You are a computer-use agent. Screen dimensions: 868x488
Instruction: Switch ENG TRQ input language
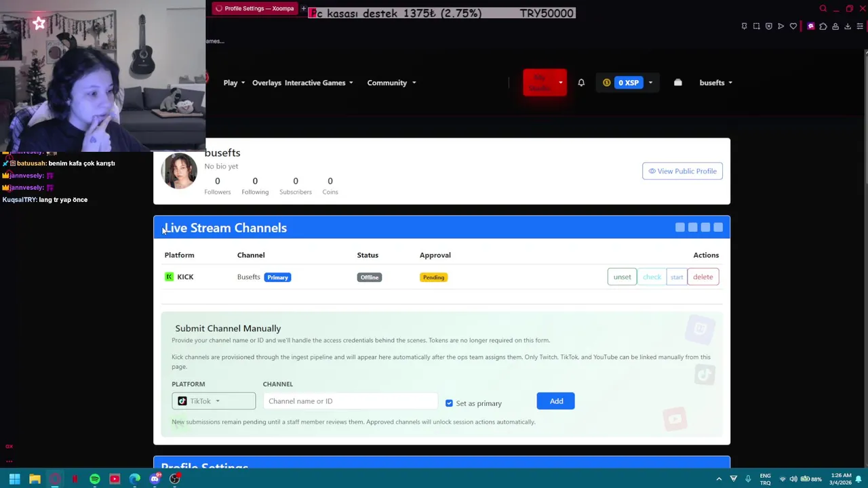point(765,479)
